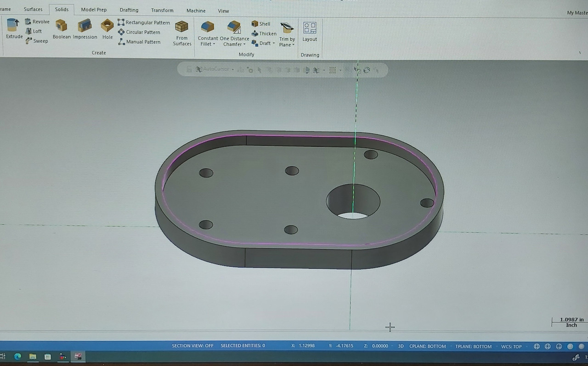
Task: Create a Rectangular Pattern
Action: tap(143, 23)
